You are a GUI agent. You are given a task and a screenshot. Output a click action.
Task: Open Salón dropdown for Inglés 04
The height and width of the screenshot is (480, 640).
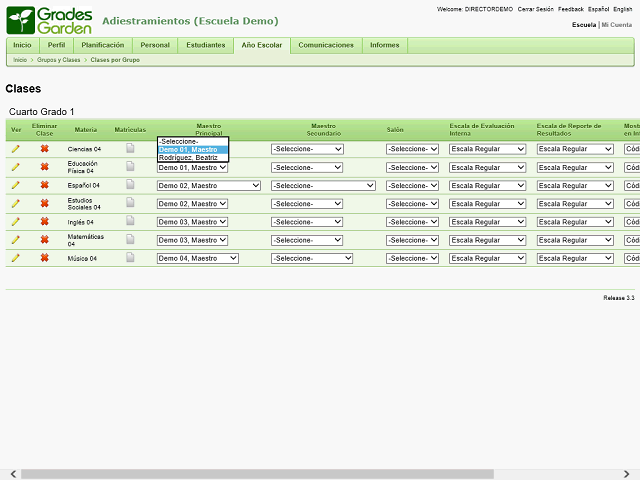click(412, 222)
